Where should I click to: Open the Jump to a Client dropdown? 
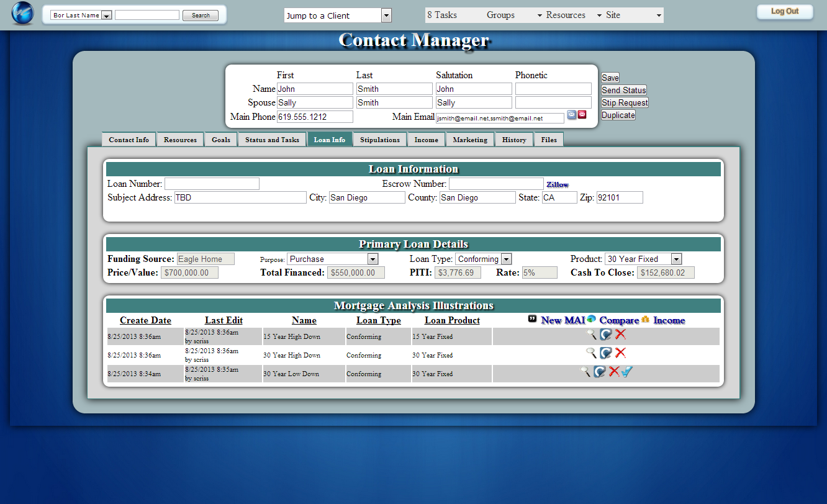pos(386,16)
